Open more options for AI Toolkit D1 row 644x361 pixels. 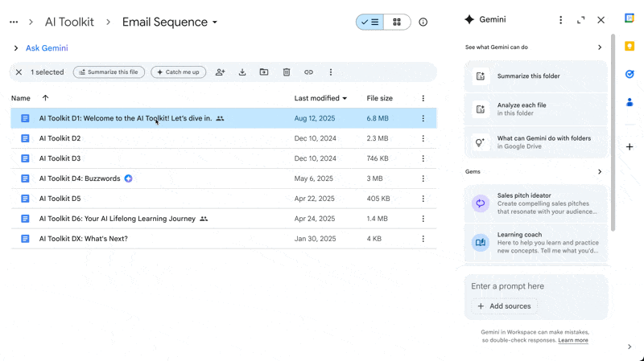(x=423, y=118)
